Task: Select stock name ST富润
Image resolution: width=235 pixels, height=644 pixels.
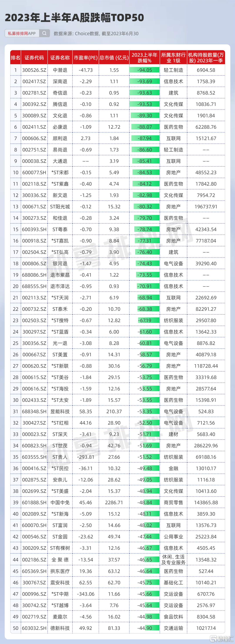Action: click(x=60, y=525)
